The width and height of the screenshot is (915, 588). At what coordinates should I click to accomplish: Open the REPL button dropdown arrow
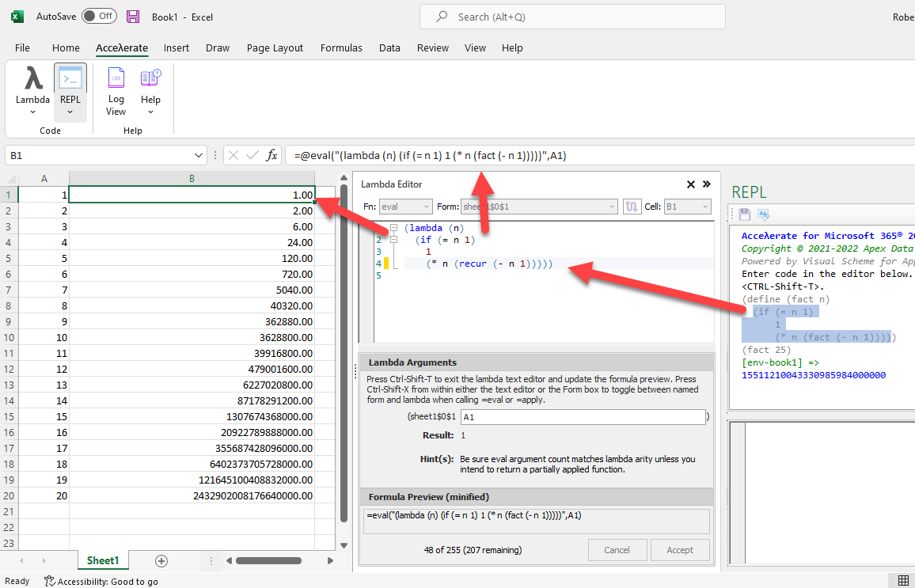coord(70,112)
